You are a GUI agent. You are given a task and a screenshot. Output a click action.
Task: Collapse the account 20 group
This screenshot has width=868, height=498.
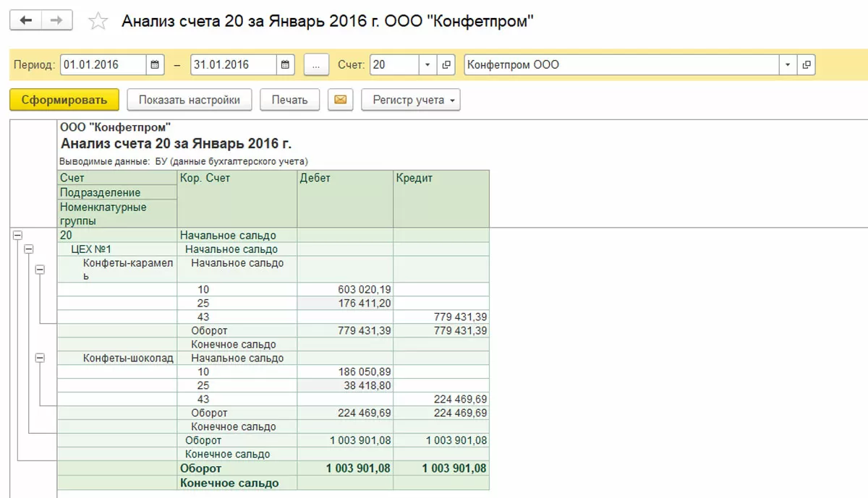[x=17, y=235]
